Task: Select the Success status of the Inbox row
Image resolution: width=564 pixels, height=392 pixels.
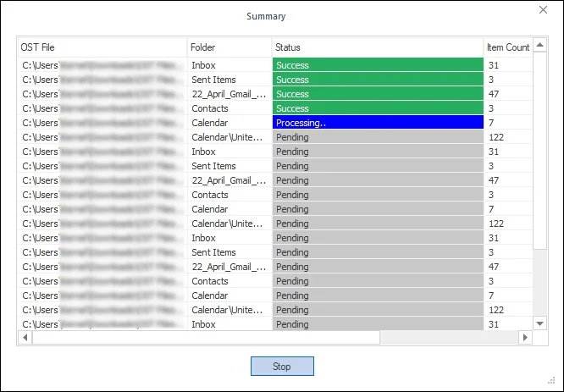Action: coord(378,64)
